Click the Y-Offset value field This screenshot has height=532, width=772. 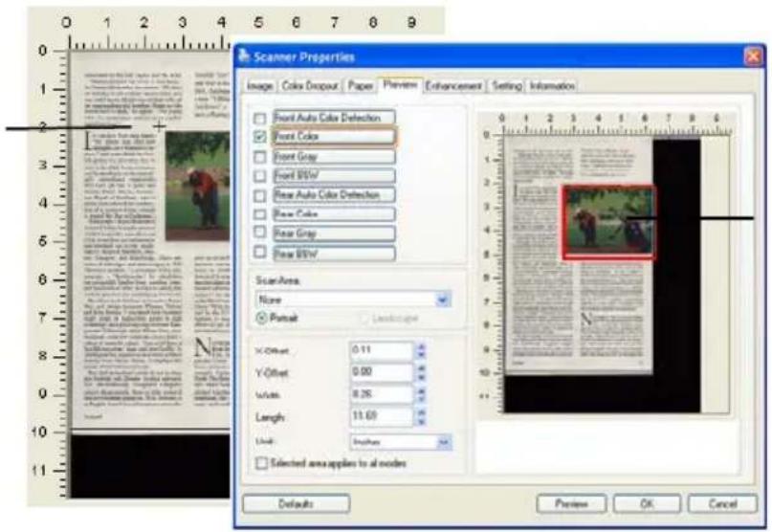pos(382,372)
